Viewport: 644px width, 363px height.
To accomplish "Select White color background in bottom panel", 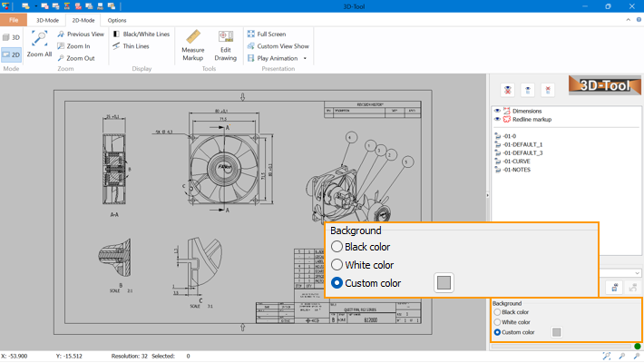I will pyautogui.click(x=497, y=322).
